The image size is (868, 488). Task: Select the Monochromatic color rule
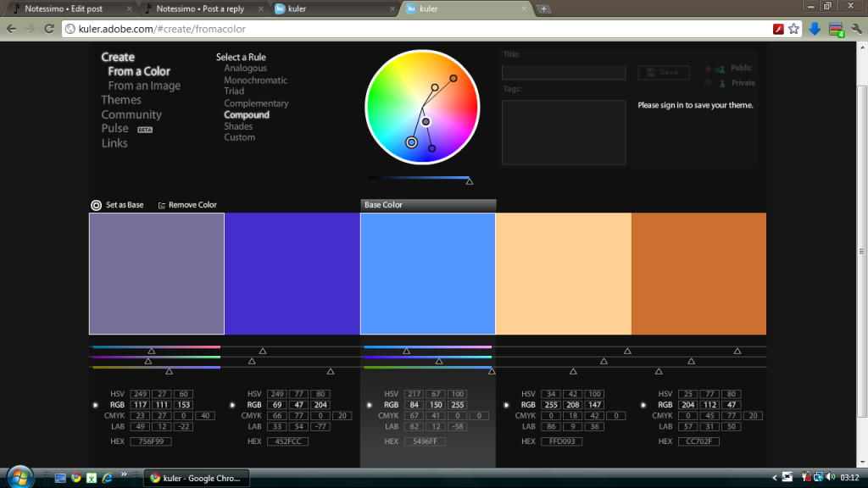(255, 80)
